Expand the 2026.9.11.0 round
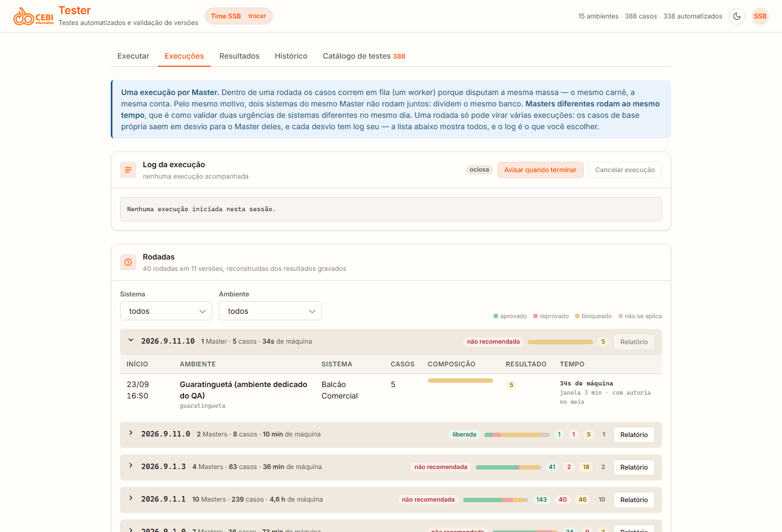Viewport: 782px width, 532px height. (x=131, y=434)
